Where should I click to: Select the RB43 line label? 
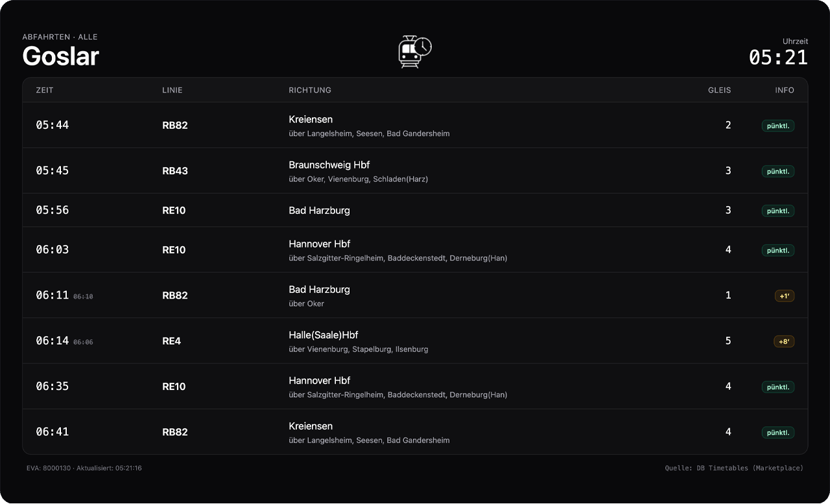click(x=175, y=171)
